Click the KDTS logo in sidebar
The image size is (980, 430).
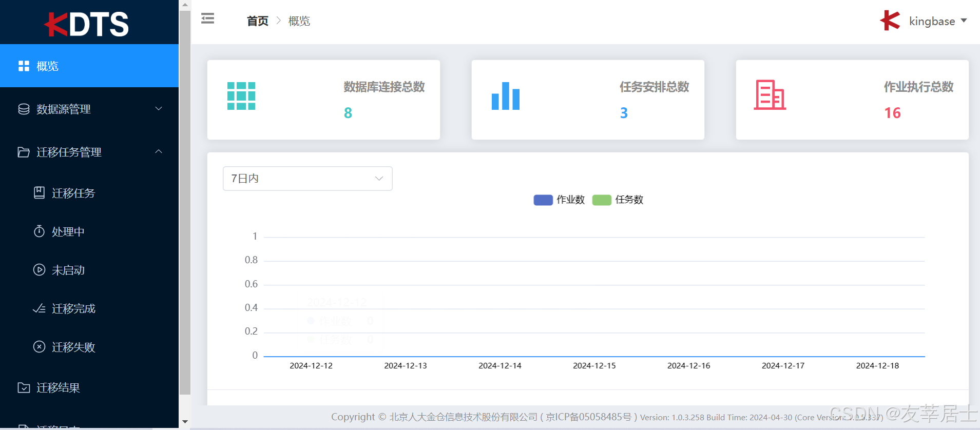(86, 24)
